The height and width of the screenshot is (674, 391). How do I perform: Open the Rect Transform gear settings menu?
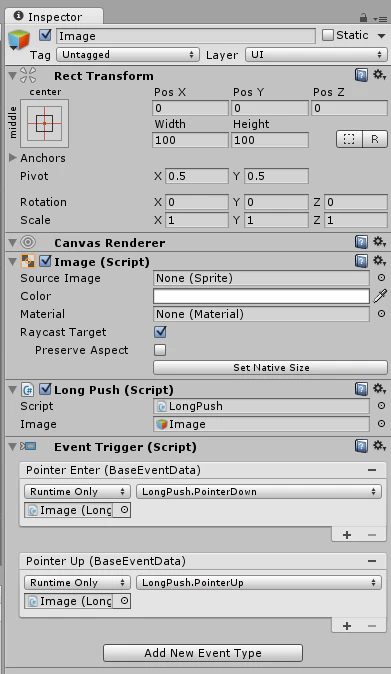tap(379, 75)
